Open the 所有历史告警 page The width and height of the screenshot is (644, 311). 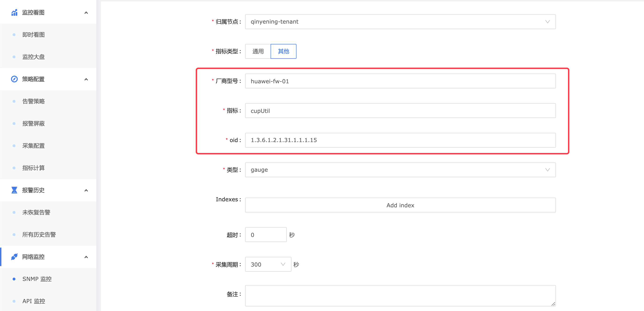pos(39,235)
